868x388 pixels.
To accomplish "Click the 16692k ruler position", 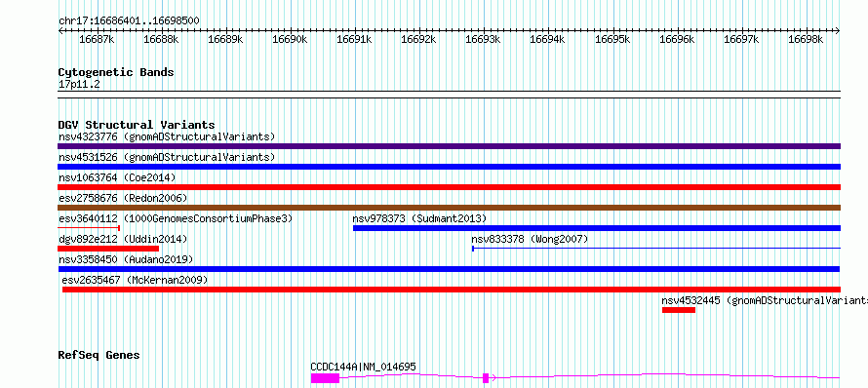I will [418, 39].
